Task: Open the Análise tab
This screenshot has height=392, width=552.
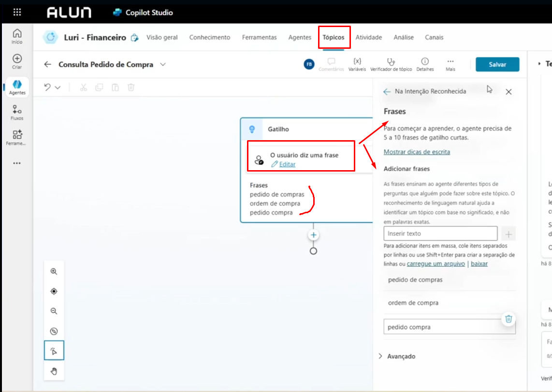Action: (404, 37)
